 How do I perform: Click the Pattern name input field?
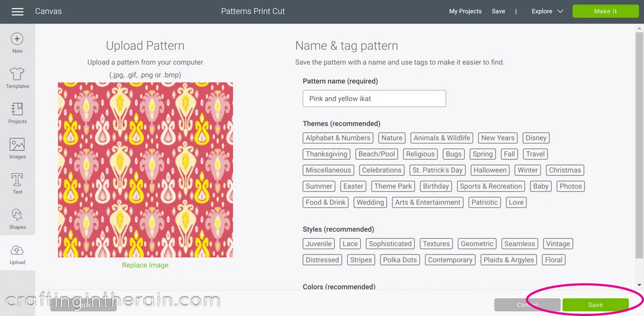click(374, 99)
